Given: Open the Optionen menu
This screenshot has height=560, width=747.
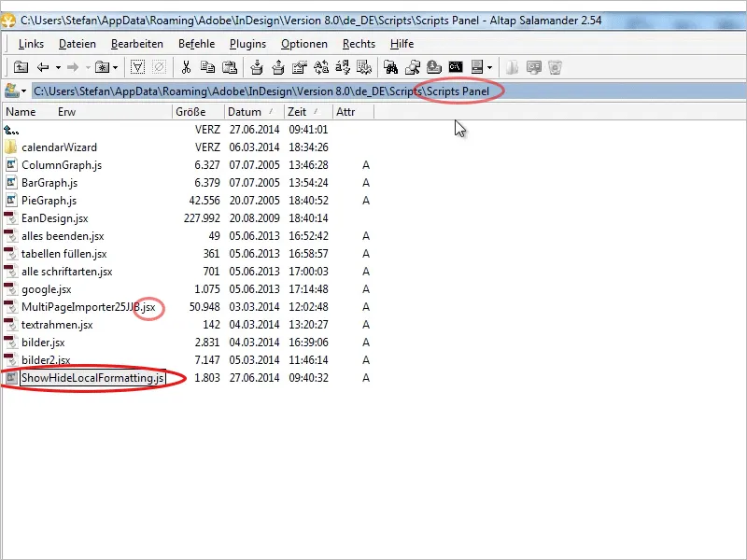Looking at the screenshot, I should [304, 44].
